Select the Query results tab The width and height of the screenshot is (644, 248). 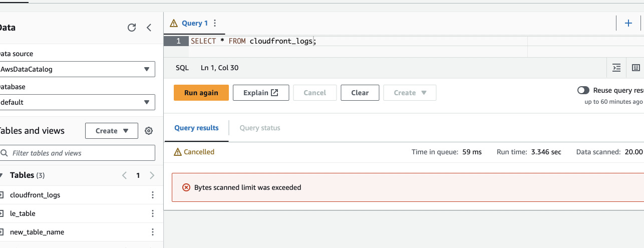click(x=196, y=128)
